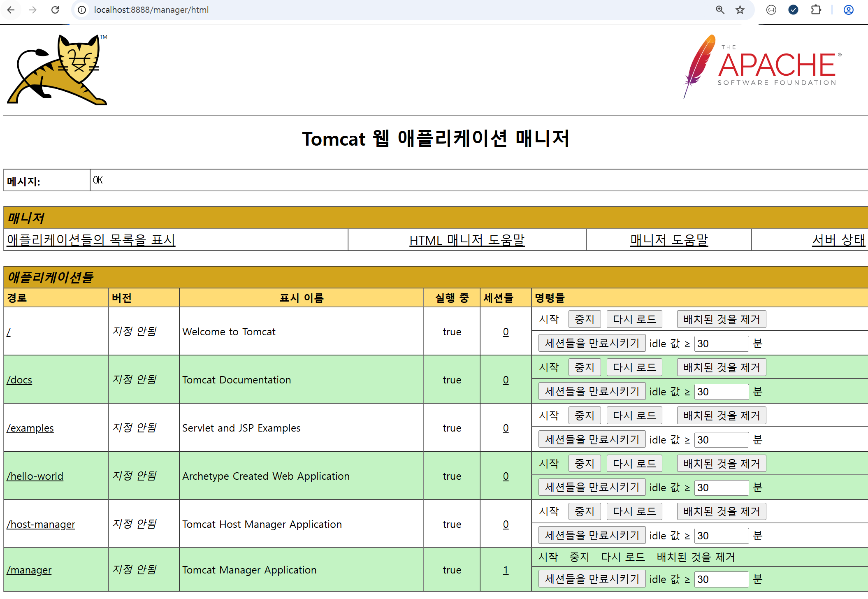
Task: Click idle value field for root application
Action: [x=721, y=344]
